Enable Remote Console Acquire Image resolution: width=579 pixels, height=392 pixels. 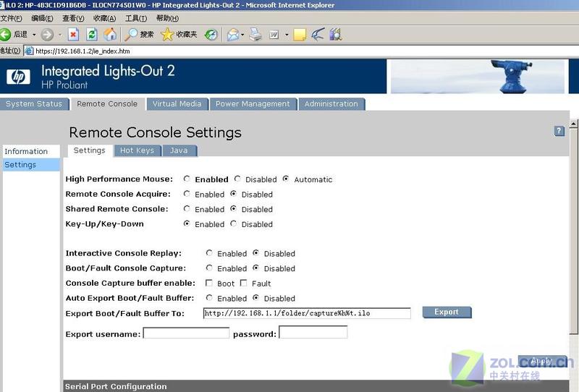tap(187, 194)
